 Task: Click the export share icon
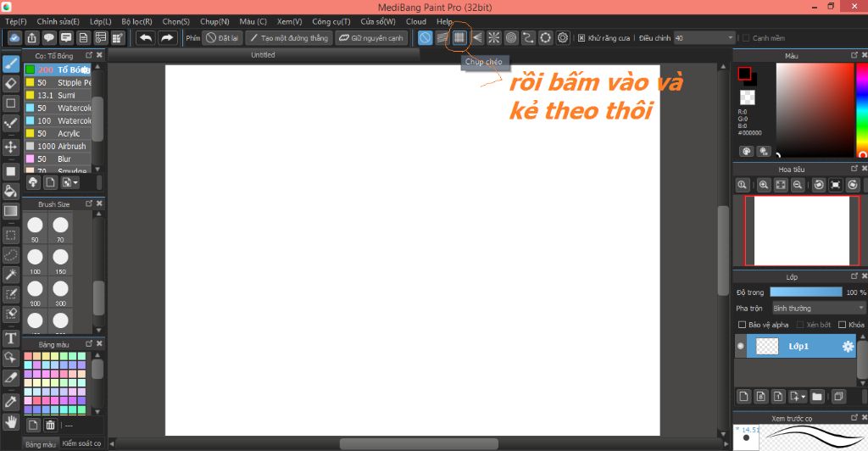pos(31,37)
